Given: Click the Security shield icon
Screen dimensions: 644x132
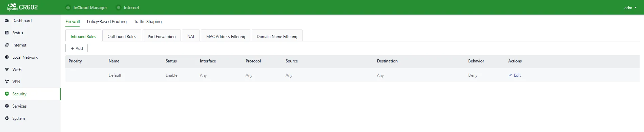Looking at the screenshot, I should point(7,94).
